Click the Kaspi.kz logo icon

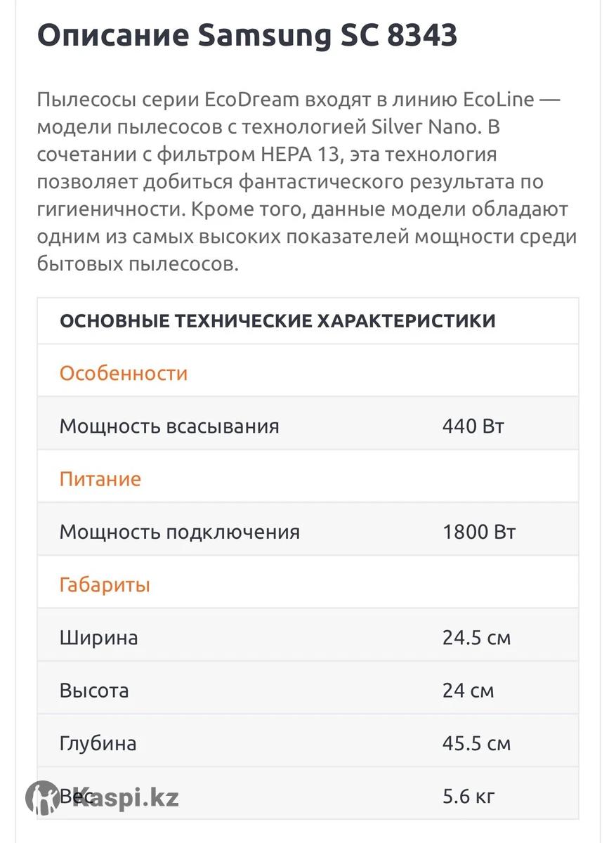click(x=42, y=797)
